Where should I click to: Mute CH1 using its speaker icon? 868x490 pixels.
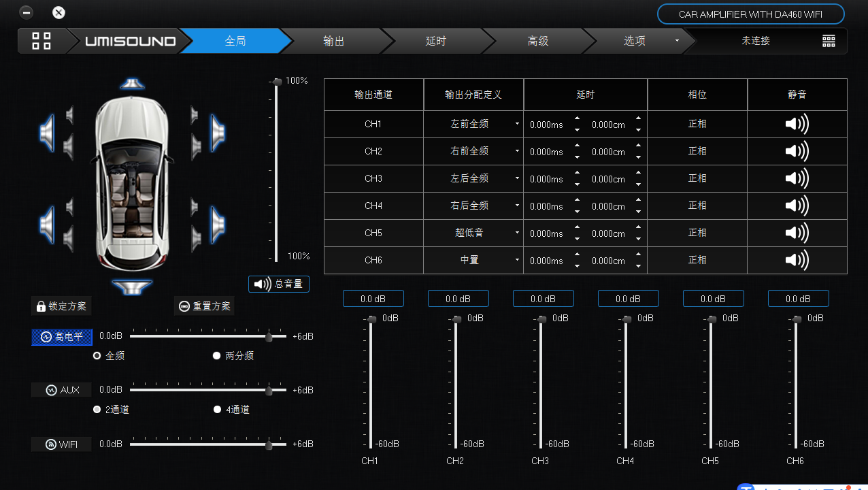point(797,125)
